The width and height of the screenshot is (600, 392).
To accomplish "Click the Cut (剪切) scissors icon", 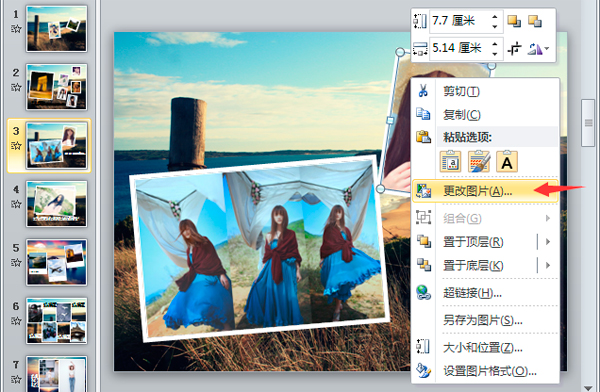I will 423,91.
